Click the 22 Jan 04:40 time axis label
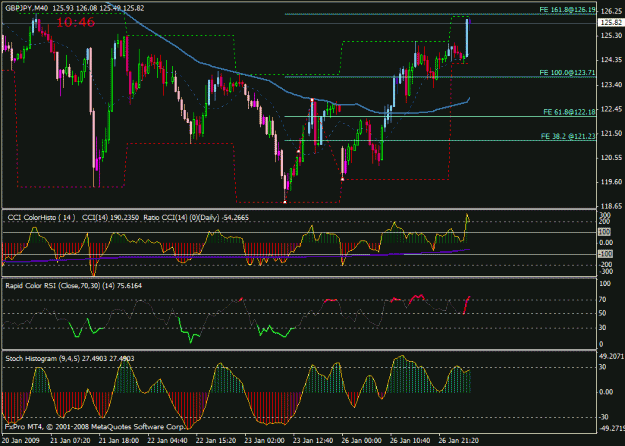Viewport: 625px width, 446px height. pos(167,441)
